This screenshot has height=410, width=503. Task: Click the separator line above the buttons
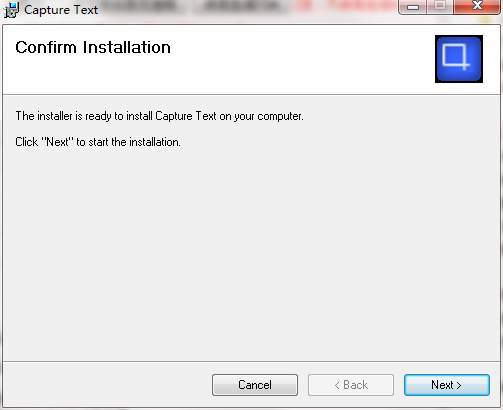[x=251, y=361]
